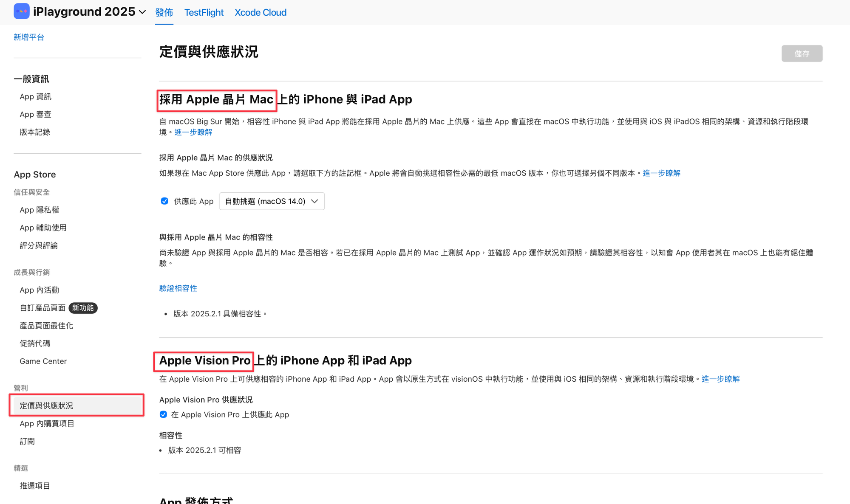The image size is (850, 504).
Task: Select the 發佈 tab
Action: coord(164,13)
